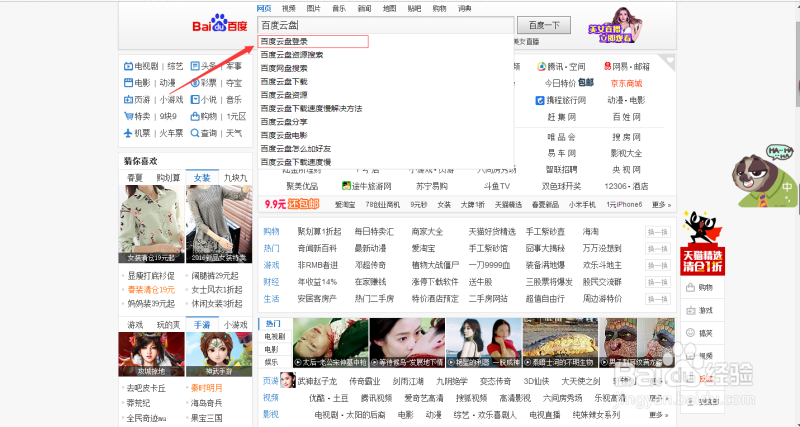Open the 攻城掠地 game thumbnail
Viewport: 800px width, 427px height.
[151, 355]
